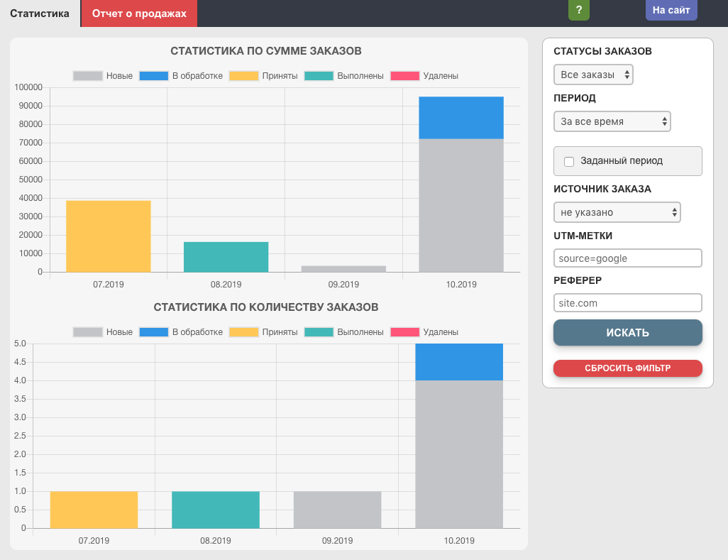Focus the UTM-метки source=google input field
Screen dimensions: 728x560
point(628,258)
